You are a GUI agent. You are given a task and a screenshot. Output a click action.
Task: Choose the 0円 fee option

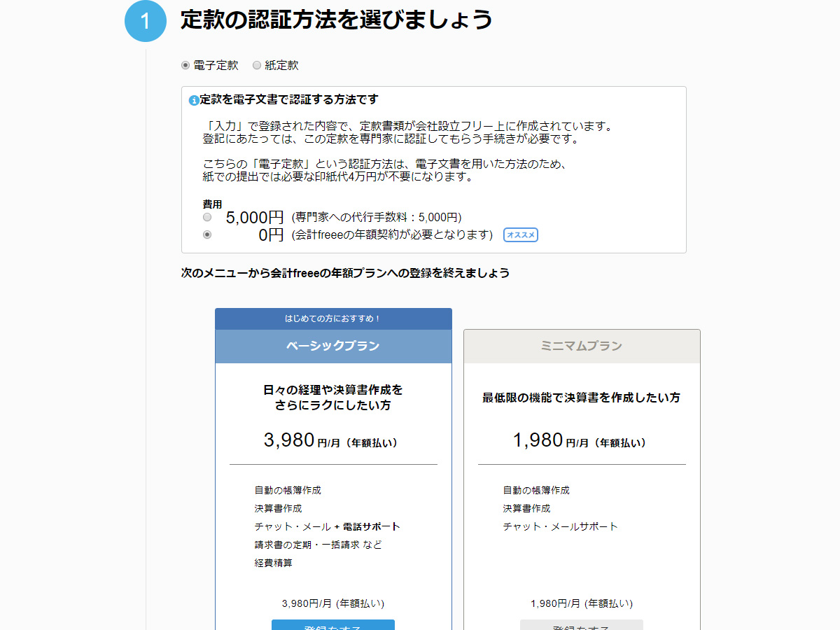[x=206, y=234]
